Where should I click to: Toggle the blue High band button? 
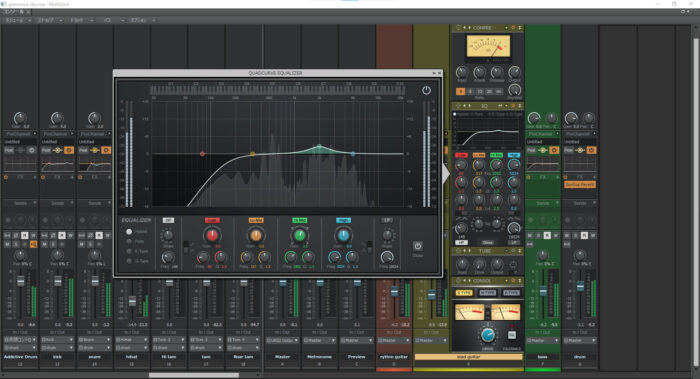[x=343, y=220]
